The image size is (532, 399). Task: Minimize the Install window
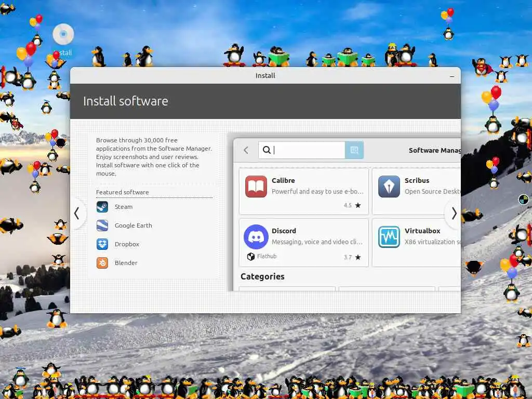tap(451, 76)
